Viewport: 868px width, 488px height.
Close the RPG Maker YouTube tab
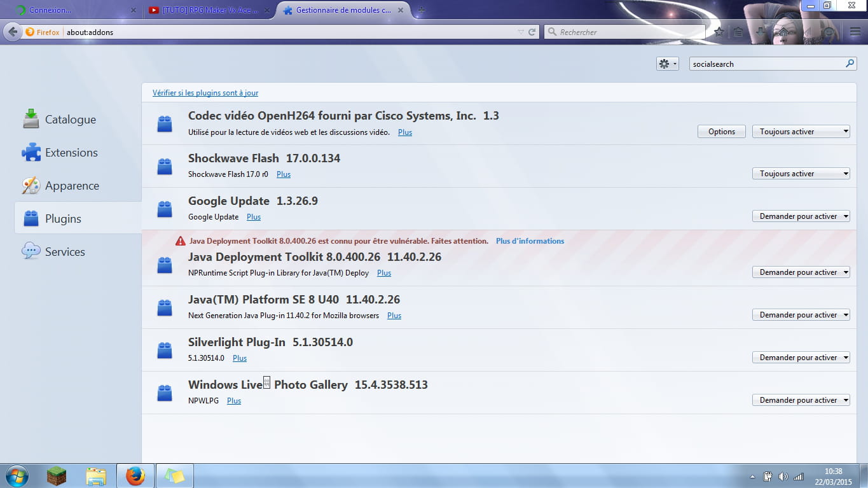point(268,10)
